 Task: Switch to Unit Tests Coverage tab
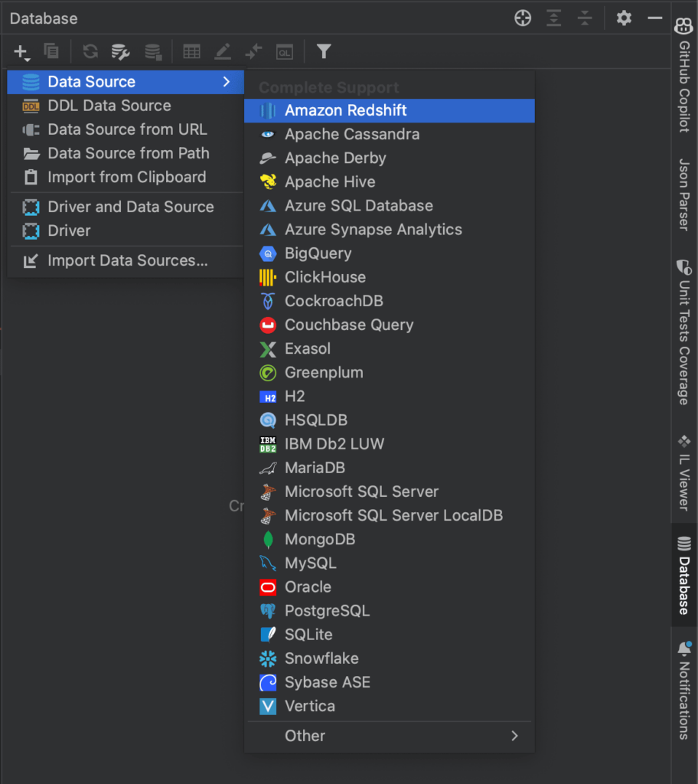tap(684, 332)
